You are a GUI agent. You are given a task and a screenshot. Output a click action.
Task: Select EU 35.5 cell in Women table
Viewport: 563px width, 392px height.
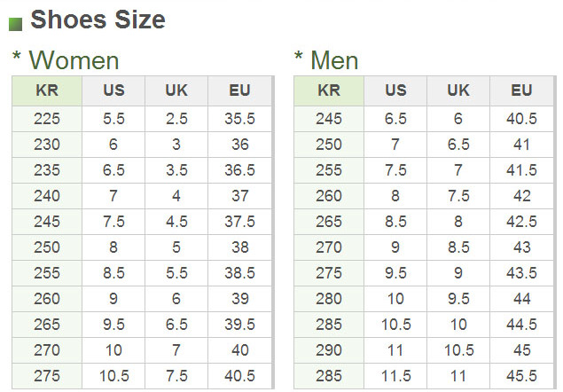(239, 119)
